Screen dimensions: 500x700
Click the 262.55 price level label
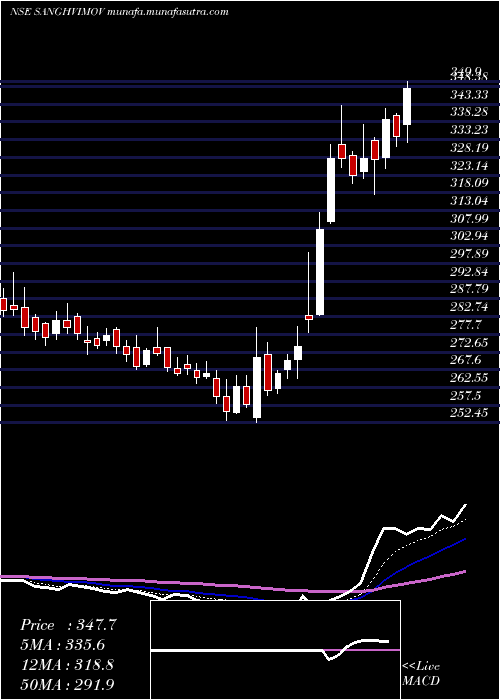[x=469, y=378]
